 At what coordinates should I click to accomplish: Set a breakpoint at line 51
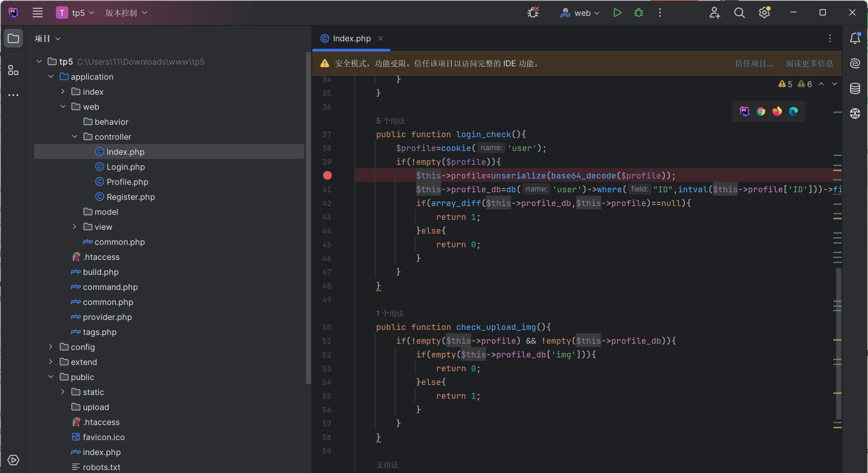point(327,341)
